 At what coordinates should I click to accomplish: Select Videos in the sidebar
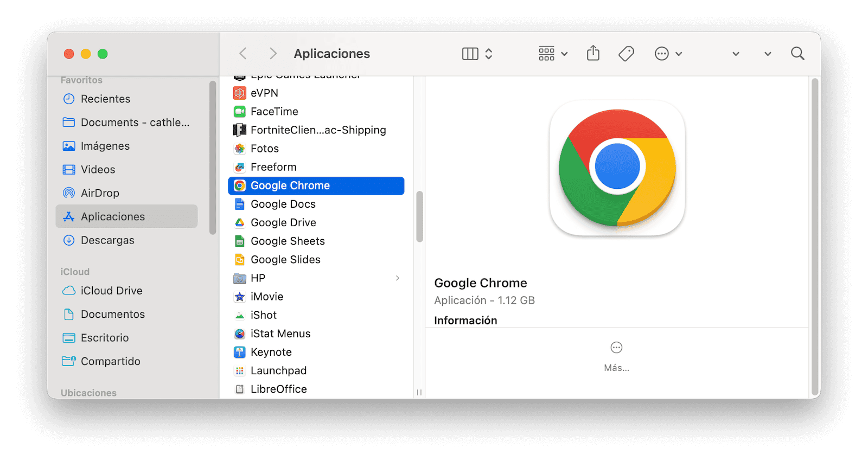(x=126, y=169)
